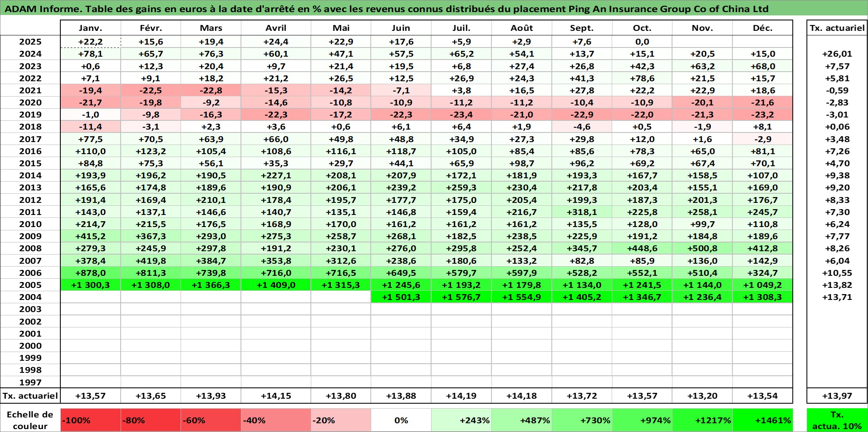Click the 'Déc.' column header
The image size is (868, 432).
(763, 28)
